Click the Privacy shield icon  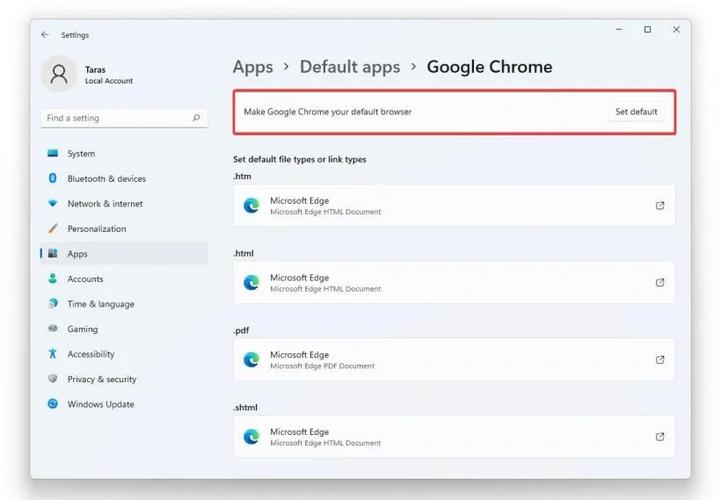click(53, 379)
